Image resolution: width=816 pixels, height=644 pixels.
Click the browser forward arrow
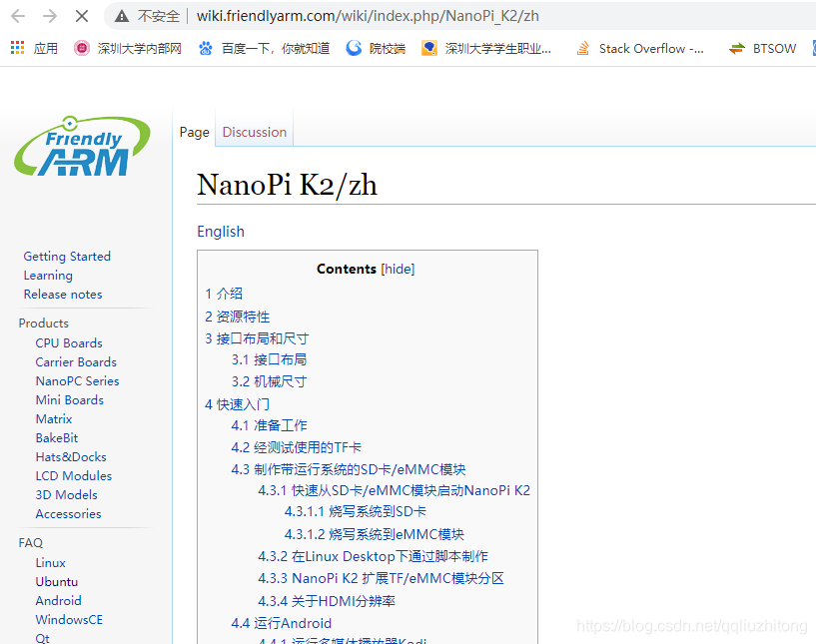[49, 16]
